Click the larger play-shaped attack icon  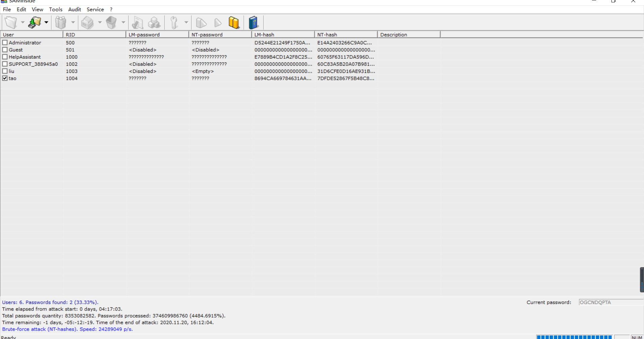point(201,22)
